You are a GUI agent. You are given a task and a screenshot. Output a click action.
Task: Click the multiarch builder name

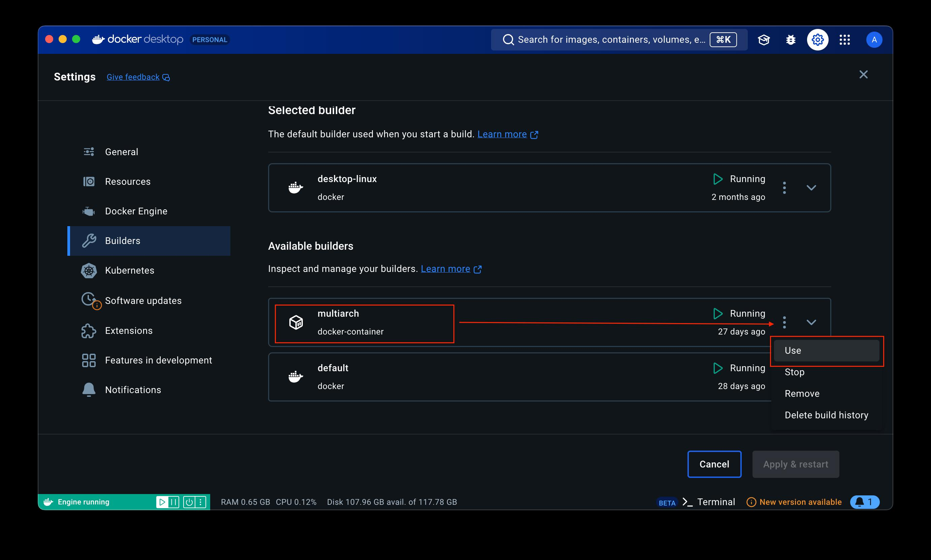(x=338, y=314)
